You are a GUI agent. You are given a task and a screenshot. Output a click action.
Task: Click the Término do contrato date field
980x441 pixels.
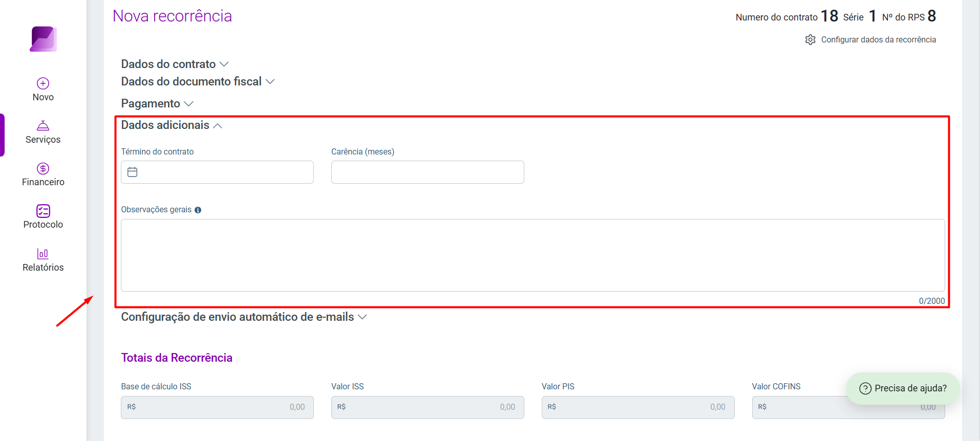pos(217,172)
